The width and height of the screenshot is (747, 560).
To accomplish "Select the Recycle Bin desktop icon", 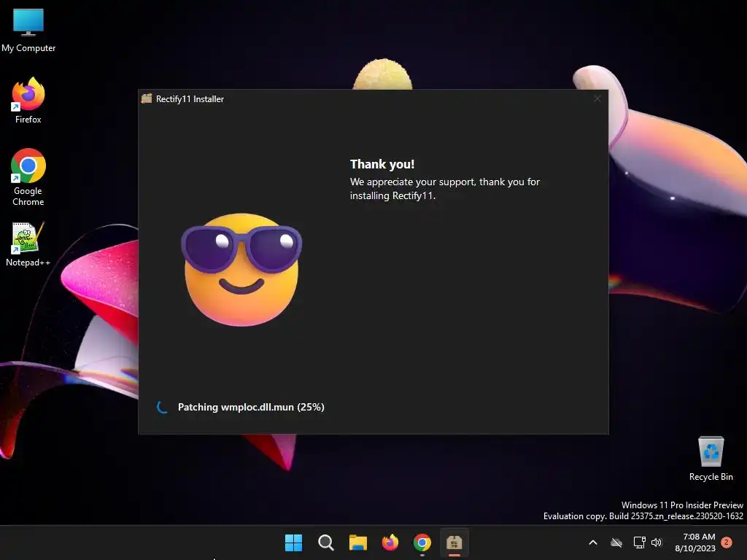I will pos(711,459).
